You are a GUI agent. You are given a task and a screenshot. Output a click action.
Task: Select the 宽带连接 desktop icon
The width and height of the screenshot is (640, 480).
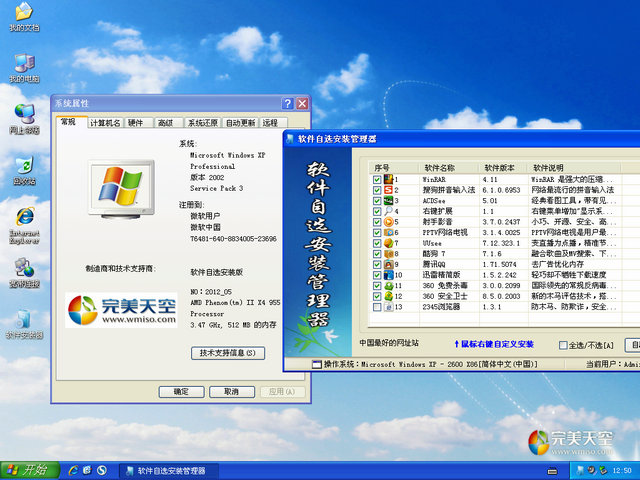[24, 273]
